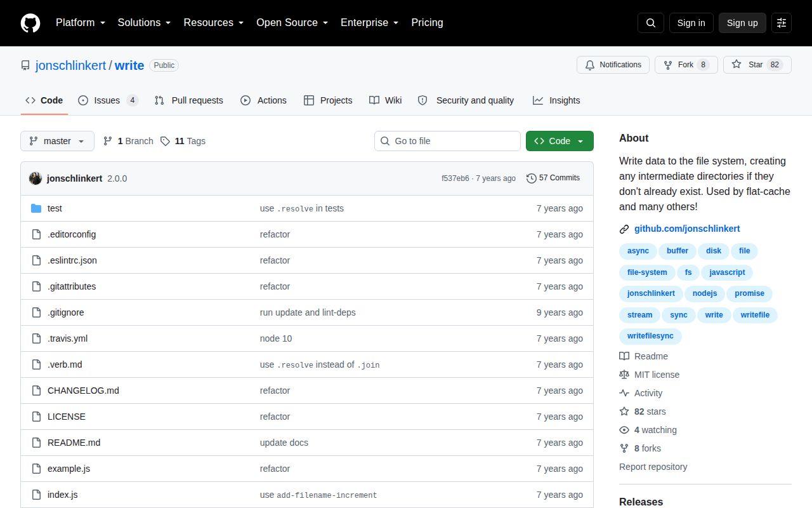
Task: Fork the repository
Action: 686,65
